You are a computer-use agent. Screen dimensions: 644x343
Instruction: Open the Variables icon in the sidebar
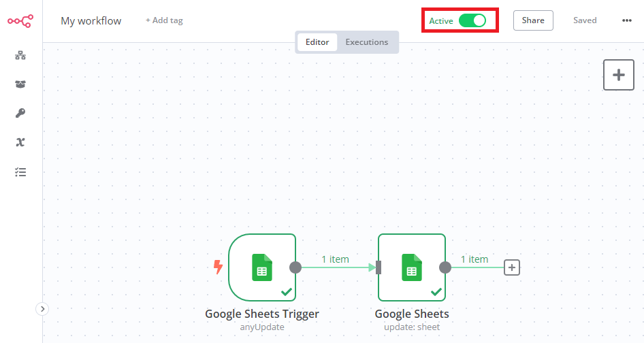20,142
